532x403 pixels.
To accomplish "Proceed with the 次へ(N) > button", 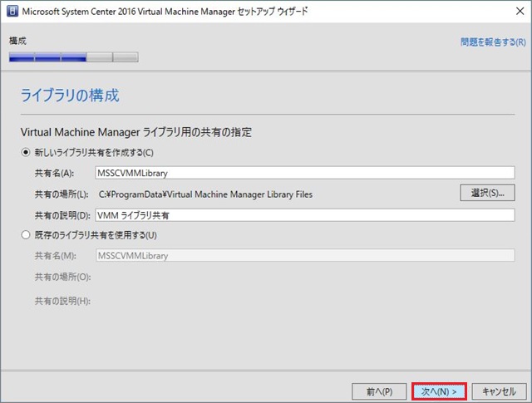I will [439, 391].
